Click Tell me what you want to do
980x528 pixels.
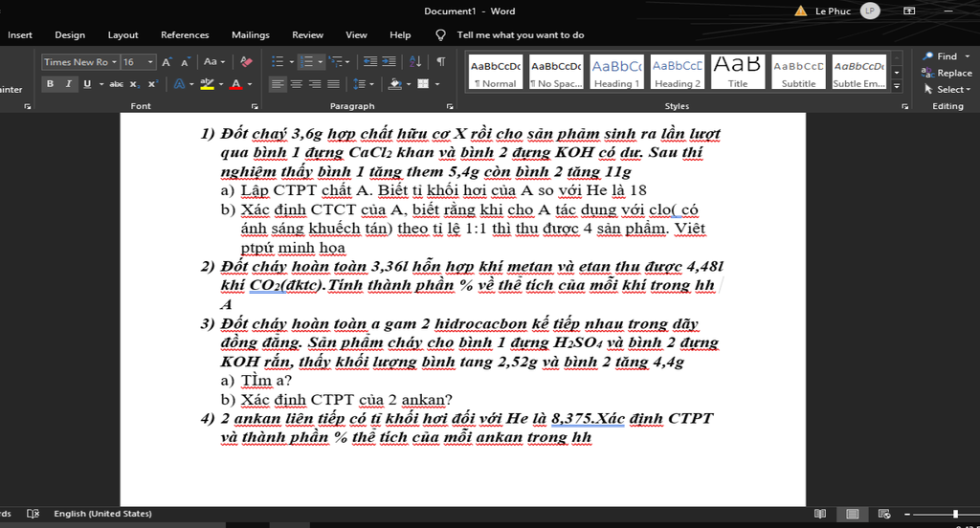[x=520, y=35]
